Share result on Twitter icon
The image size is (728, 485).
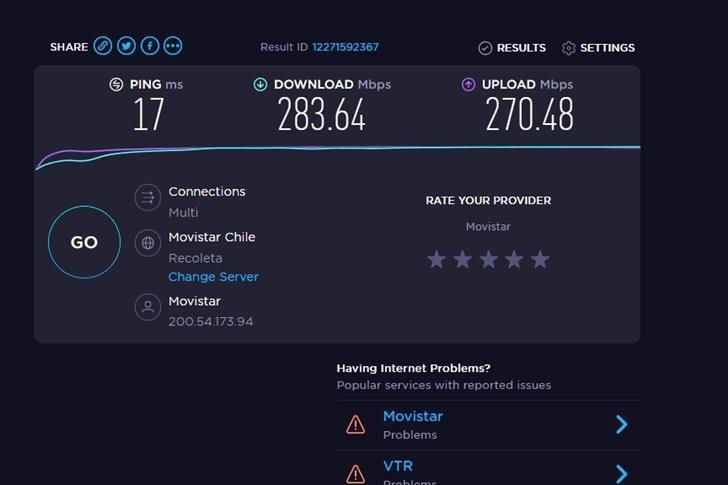126,46
